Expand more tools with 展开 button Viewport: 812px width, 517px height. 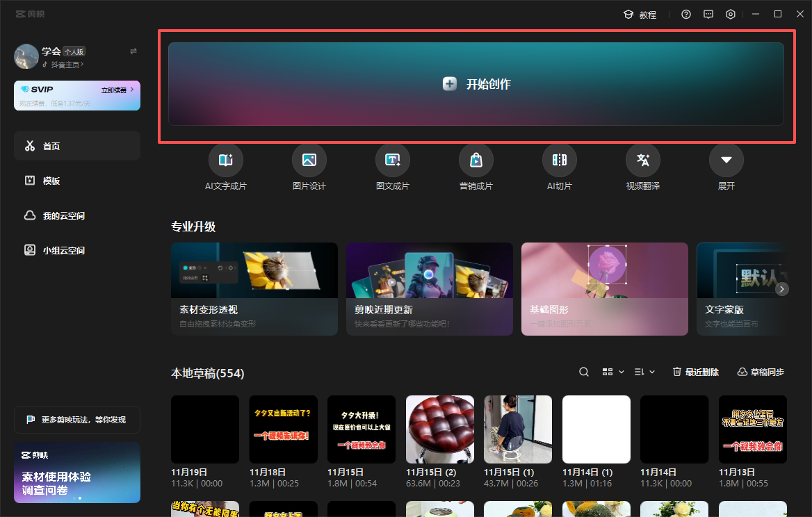[x=726, y=161]
